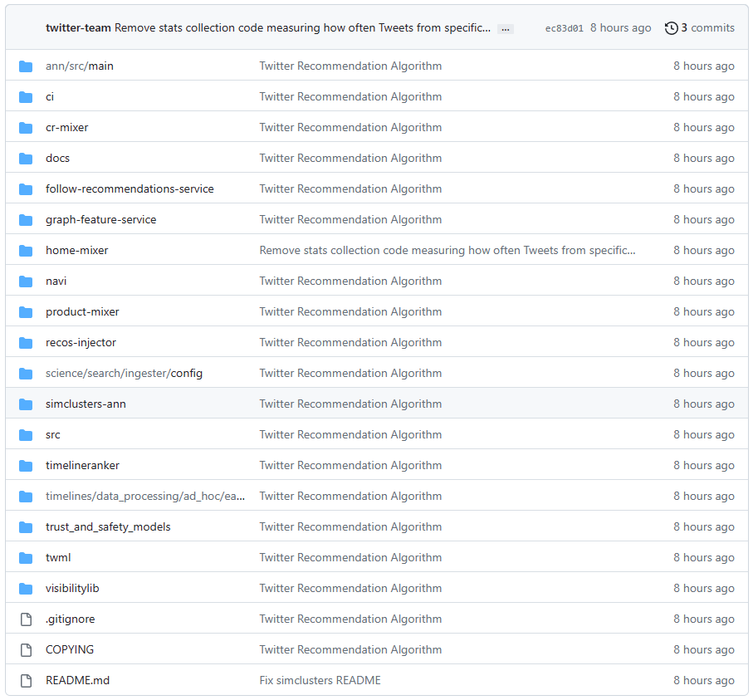Open the simclusters-ann folder
Viewport: 753px width, 700px height.
[86, 404]
